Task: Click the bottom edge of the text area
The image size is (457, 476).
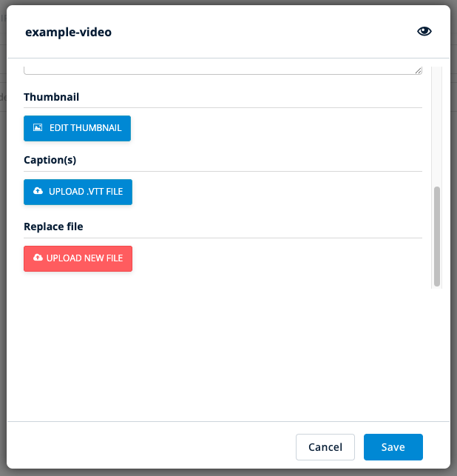Action: (223, 73)
